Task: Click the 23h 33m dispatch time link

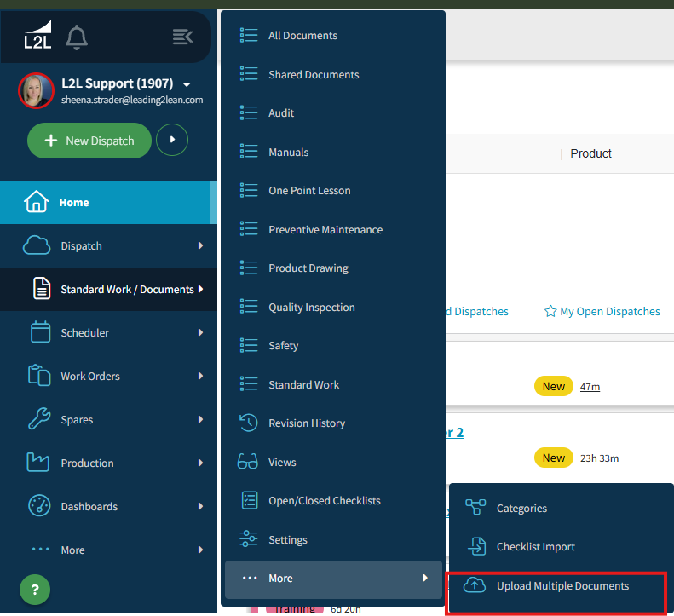Action: 599,458
